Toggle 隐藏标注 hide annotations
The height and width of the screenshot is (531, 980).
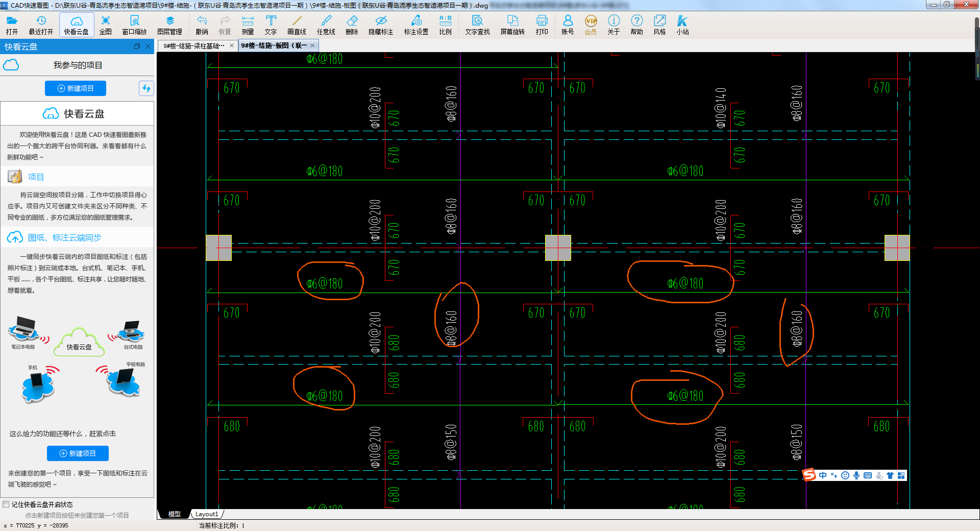(381, 25)
